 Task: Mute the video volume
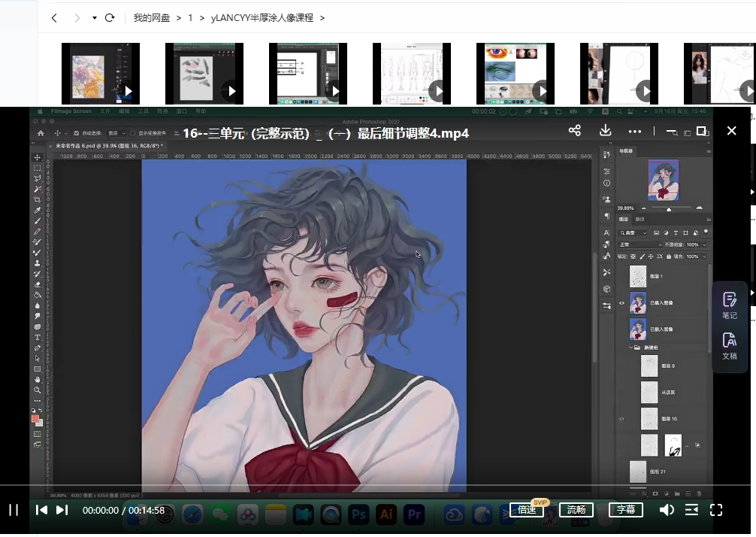coord(667,510)
